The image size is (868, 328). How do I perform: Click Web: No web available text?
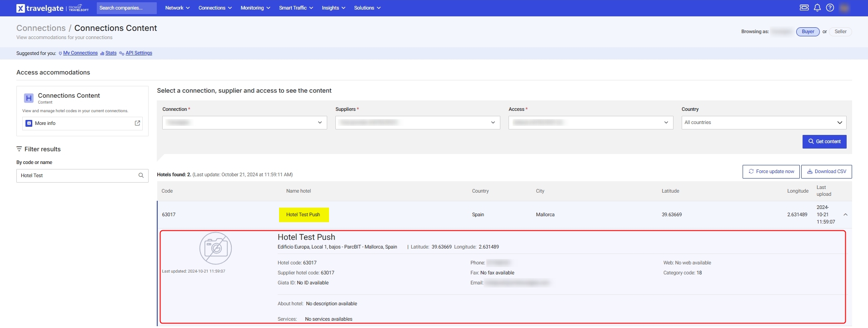pyautogui.click(x=687, y=263)
